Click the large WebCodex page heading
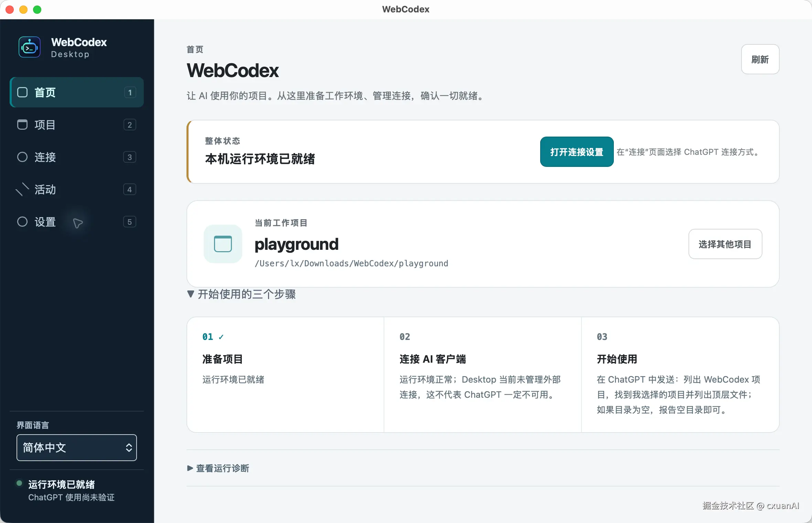Viewport: 812px width, 523px height. click(233, 71)
